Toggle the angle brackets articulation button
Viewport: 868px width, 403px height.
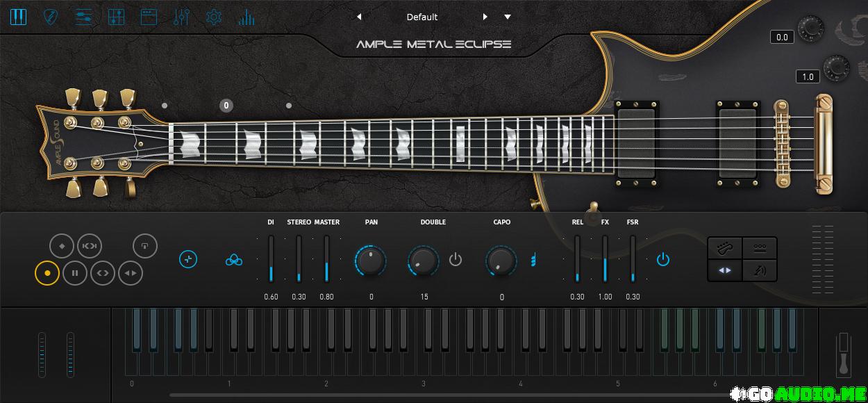(x=103, y=273)
